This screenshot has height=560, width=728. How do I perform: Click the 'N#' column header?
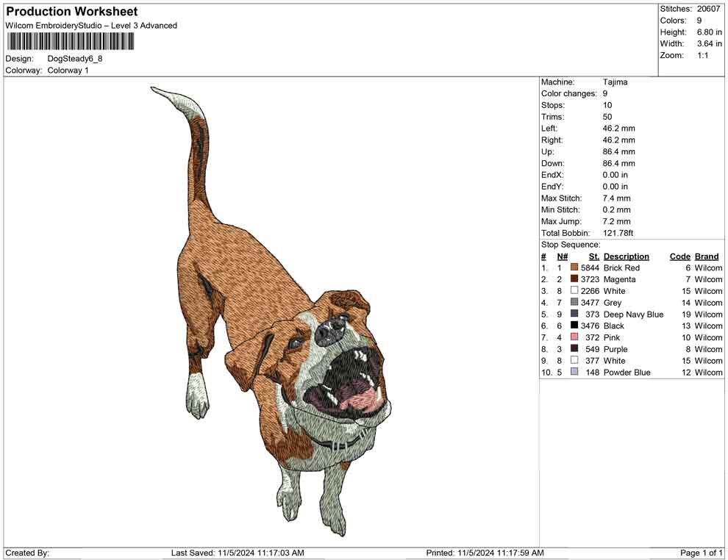point(563,256)
